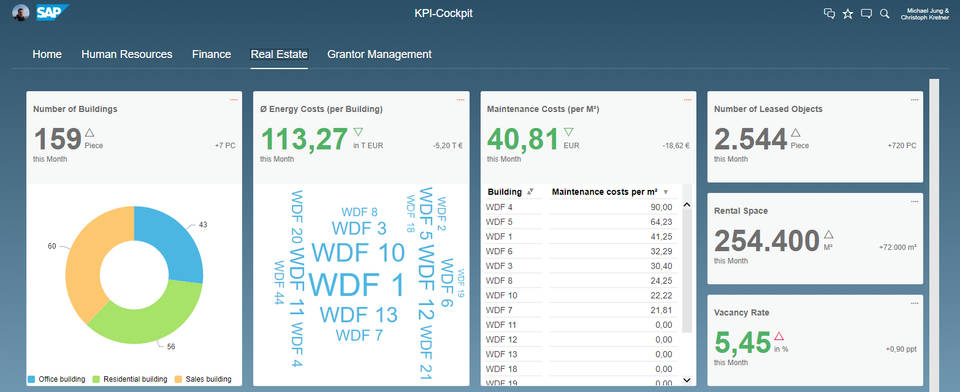The image size is (960, 392).
Task: Click WDF 10 in word cloud
Action: [x=358, y=252]
